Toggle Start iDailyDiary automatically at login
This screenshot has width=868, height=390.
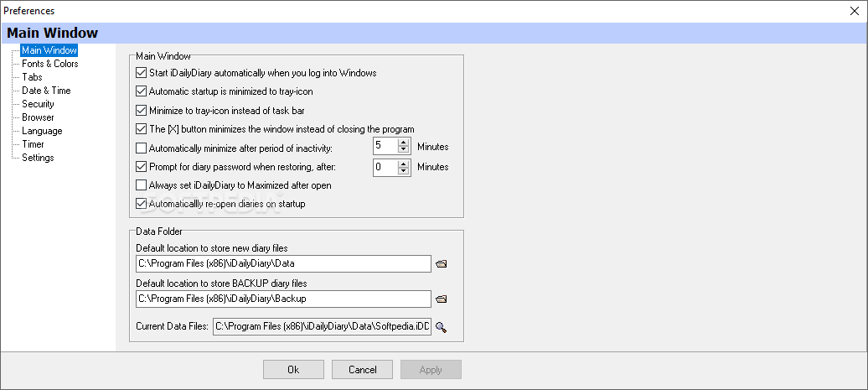point(141,73)
